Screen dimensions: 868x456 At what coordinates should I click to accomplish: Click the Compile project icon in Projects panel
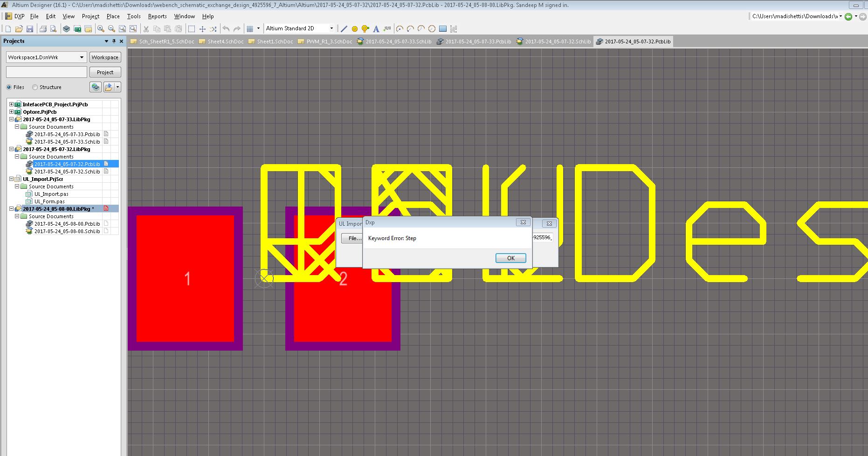[x=96, y=87]
